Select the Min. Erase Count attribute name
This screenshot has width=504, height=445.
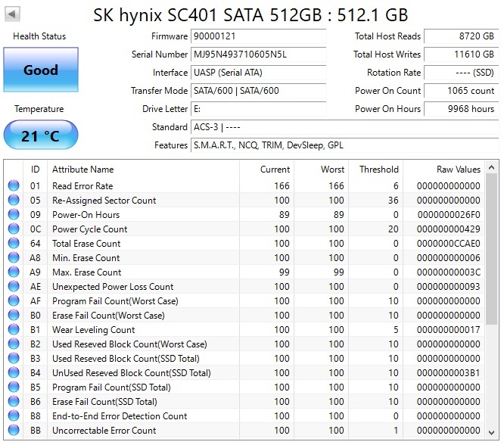point(86,258)
